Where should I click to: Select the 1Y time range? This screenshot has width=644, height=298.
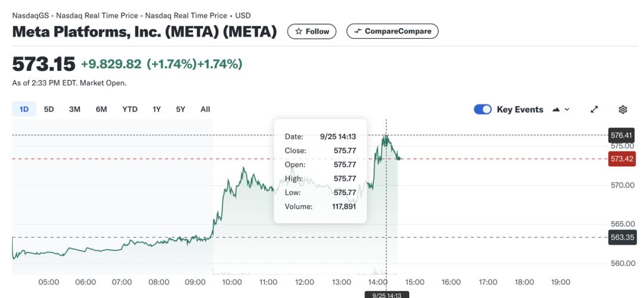click(x=156, y=109)
